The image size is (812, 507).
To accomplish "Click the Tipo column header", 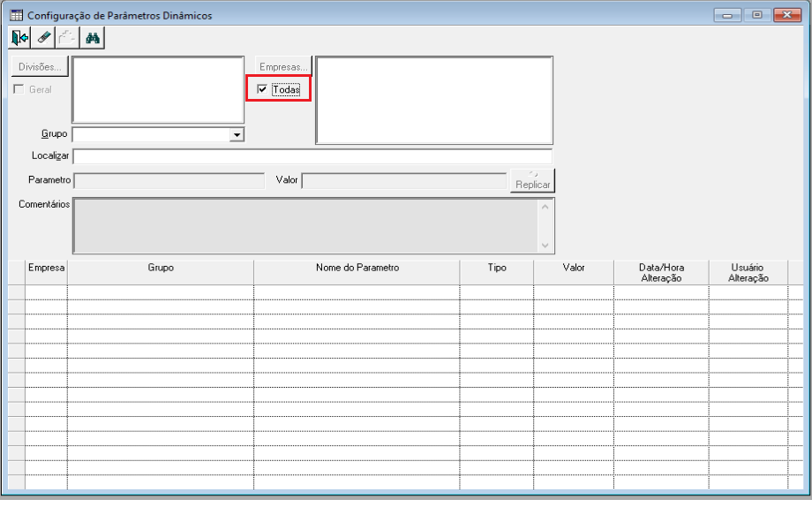I will 497,273.
